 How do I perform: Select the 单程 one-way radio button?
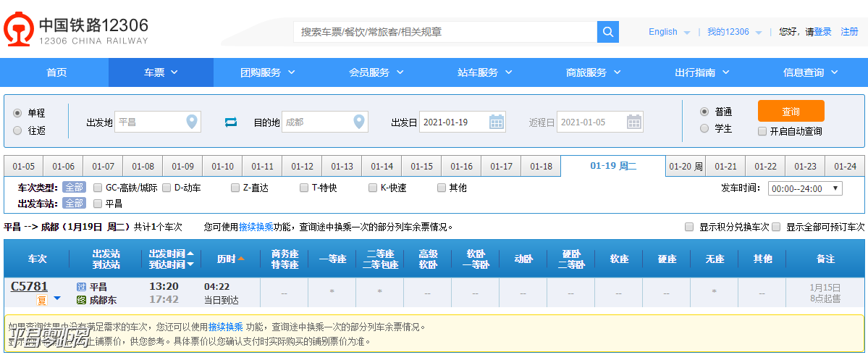tap(17, 113)
